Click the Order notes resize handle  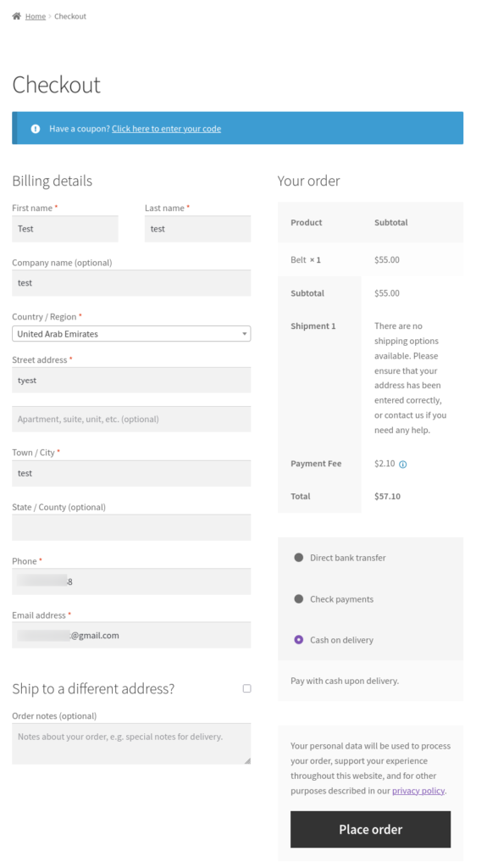click(247, 760)
